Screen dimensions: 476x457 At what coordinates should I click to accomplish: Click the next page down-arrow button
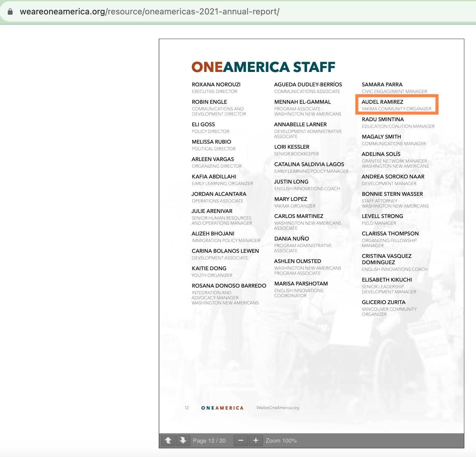click(183, 441)
